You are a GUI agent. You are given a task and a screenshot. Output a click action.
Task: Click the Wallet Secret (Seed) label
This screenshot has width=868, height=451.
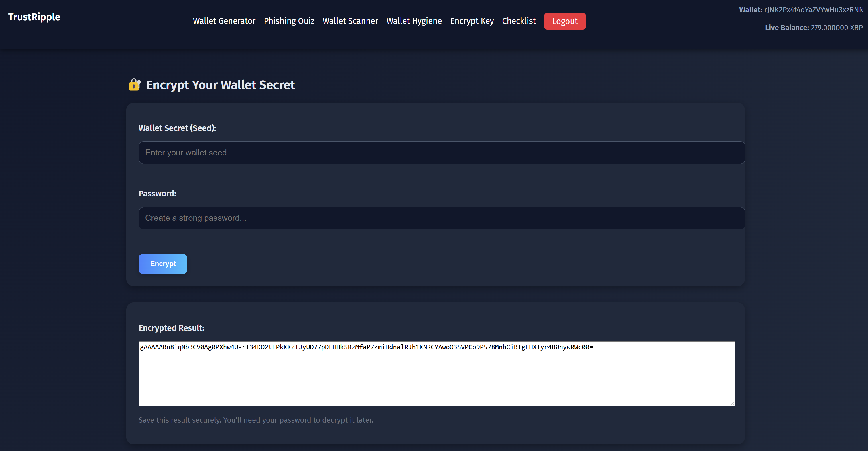pyautogui.click(x=177, y=128)
